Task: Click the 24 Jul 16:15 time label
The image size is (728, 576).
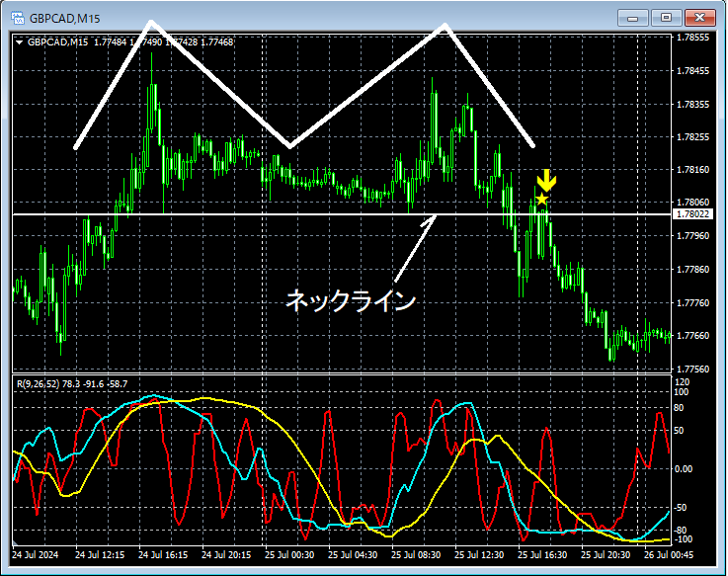Action: [x=163, y=555]
